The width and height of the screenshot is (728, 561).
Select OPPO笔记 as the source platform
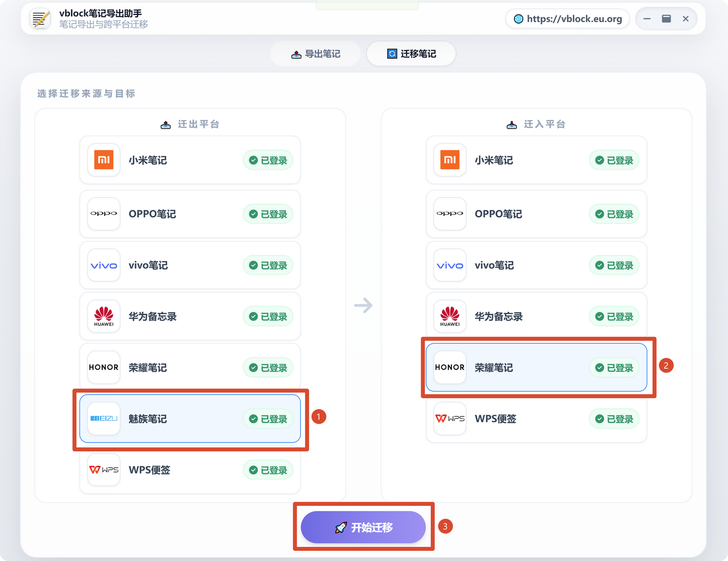(190, 214)
